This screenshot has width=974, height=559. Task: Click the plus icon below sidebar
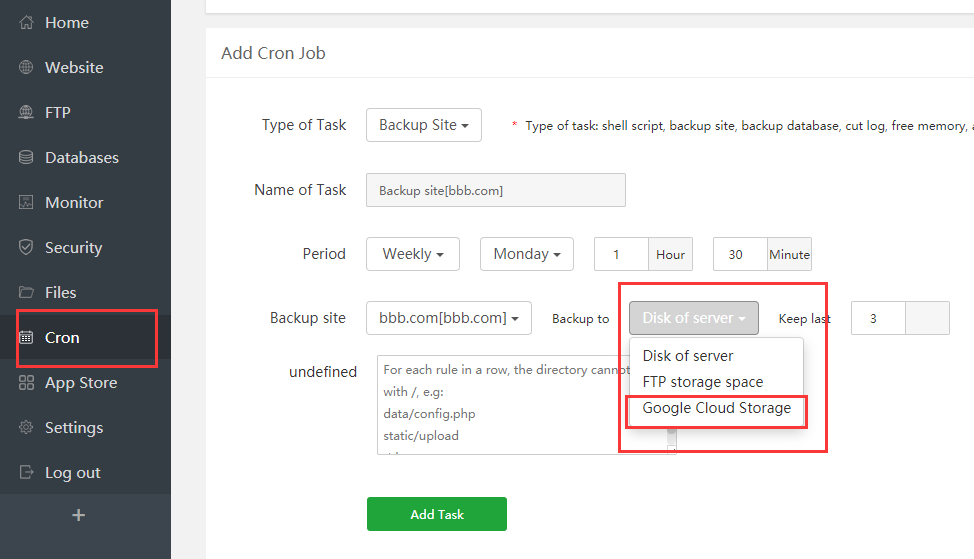click(x=79, y=516)
